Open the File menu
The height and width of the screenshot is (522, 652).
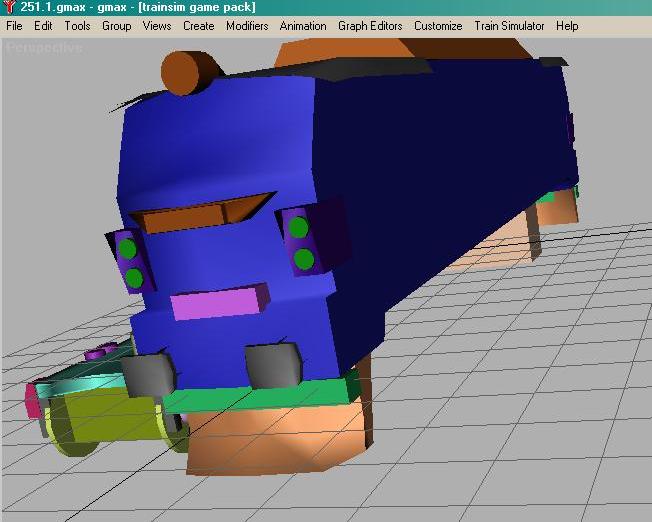coord(14,26)
